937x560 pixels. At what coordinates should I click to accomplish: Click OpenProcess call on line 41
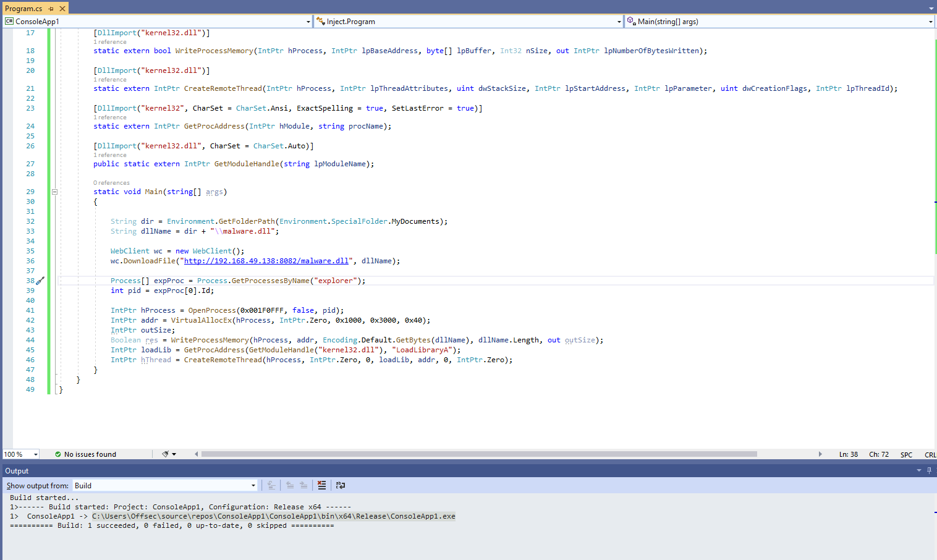(x=212, y=310)
